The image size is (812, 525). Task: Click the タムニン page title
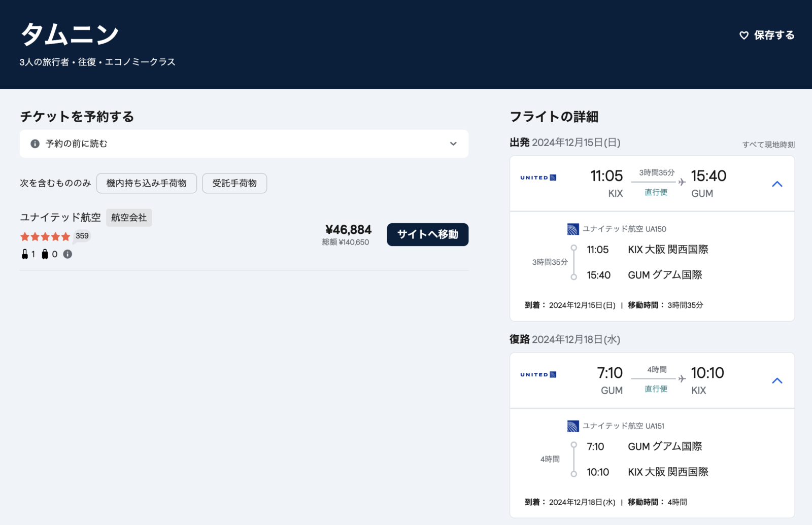pos(70,34)
